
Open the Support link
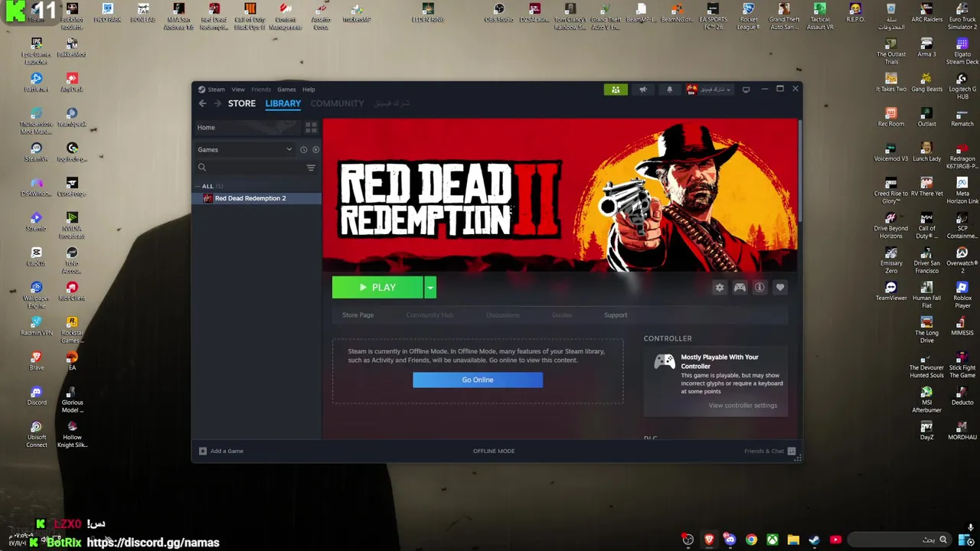[x=616, y=315]
